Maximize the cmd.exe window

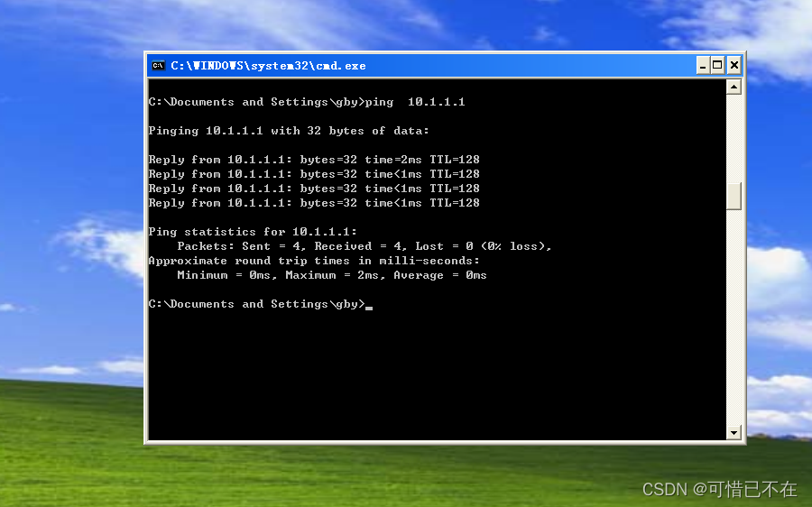tap(717, 65)
